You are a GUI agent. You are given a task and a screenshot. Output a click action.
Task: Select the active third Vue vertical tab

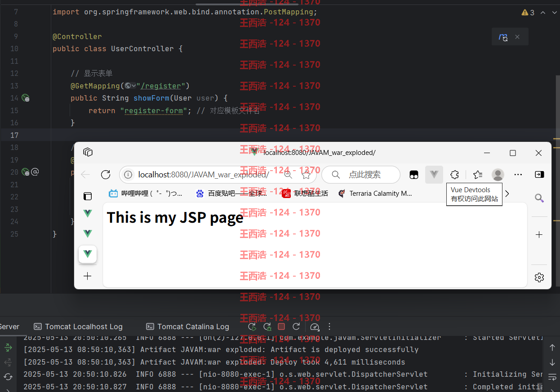[88, 254]
